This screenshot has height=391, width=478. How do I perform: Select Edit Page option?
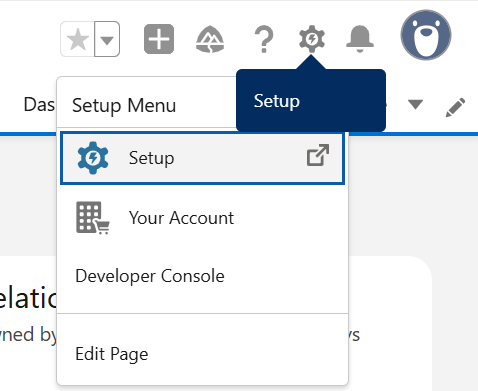(x=202, y=354)
